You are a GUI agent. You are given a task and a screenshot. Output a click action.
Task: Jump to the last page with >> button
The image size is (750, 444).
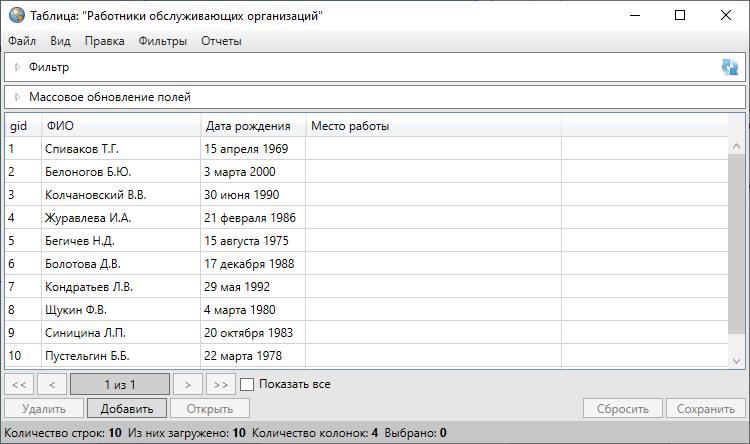[x=220, y=384]
